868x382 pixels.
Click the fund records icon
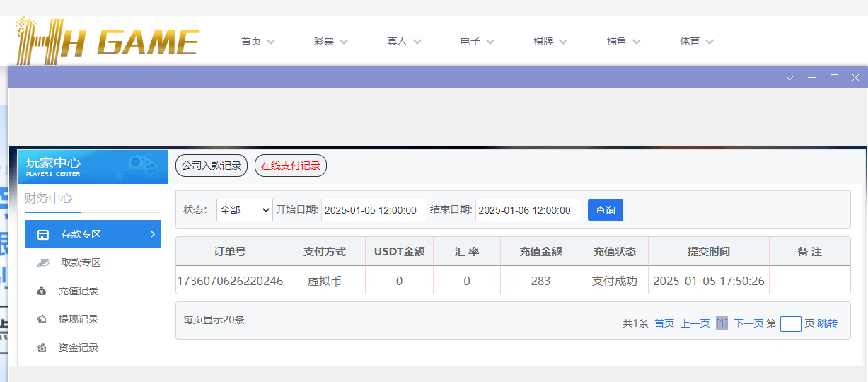point(42,347)
